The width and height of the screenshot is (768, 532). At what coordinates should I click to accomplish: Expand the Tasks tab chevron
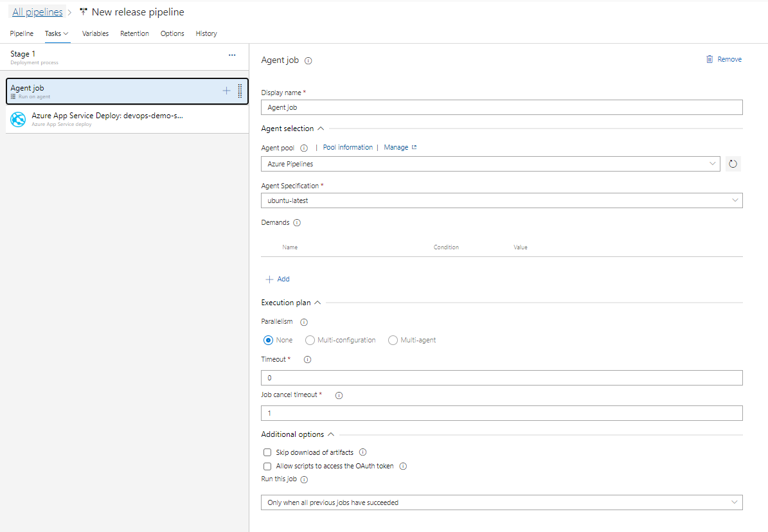66,34
